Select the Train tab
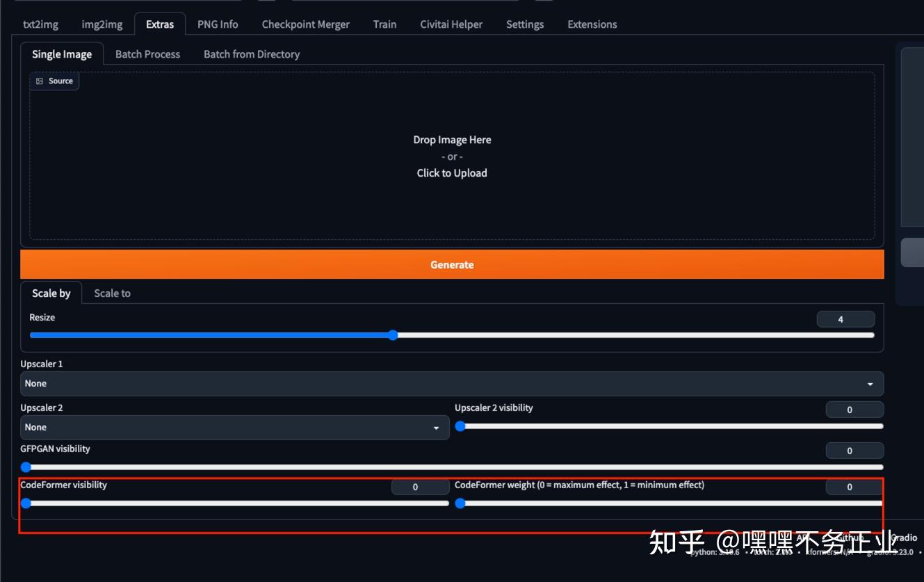Image resolution: width=924 pixels, height=582 pixels. [384, 24]
